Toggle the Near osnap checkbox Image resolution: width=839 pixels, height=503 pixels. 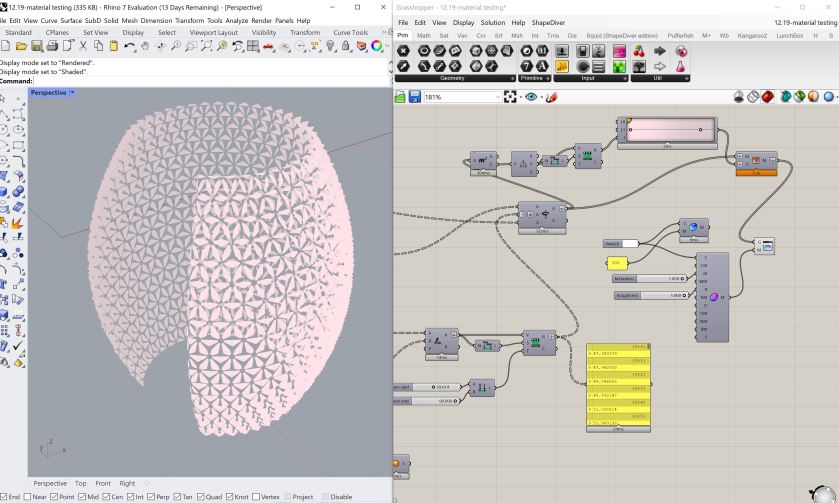[x=27, y=497]
